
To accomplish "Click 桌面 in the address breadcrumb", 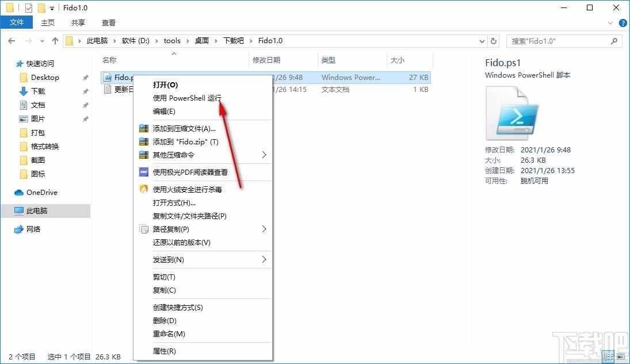I will coord(202,41).
